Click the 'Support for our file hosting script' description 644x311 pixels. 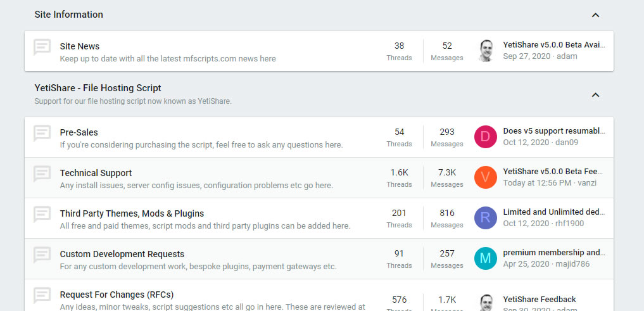coord(133,101)
